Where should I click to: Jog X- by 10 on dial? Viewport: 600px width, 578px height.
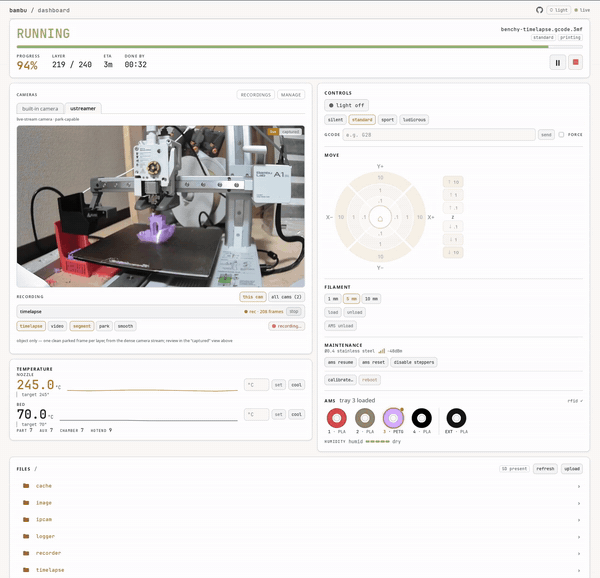click(341, 217)
